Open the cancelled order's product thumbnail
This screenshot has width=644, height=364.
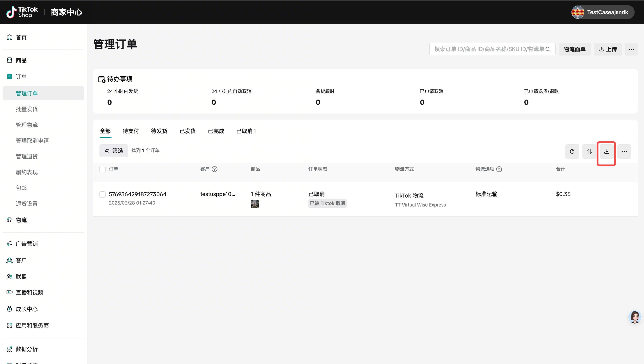(255, 204)
